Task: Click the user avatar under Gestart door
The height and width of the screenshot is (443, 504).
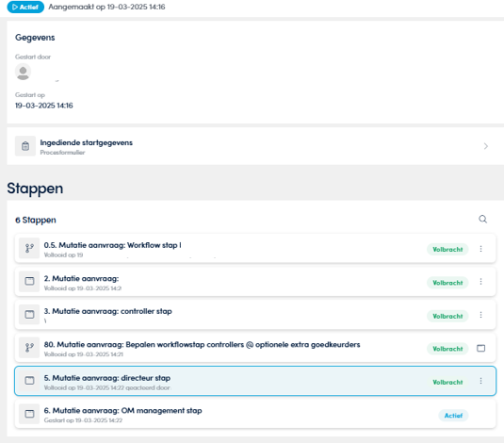Action: 23,72
